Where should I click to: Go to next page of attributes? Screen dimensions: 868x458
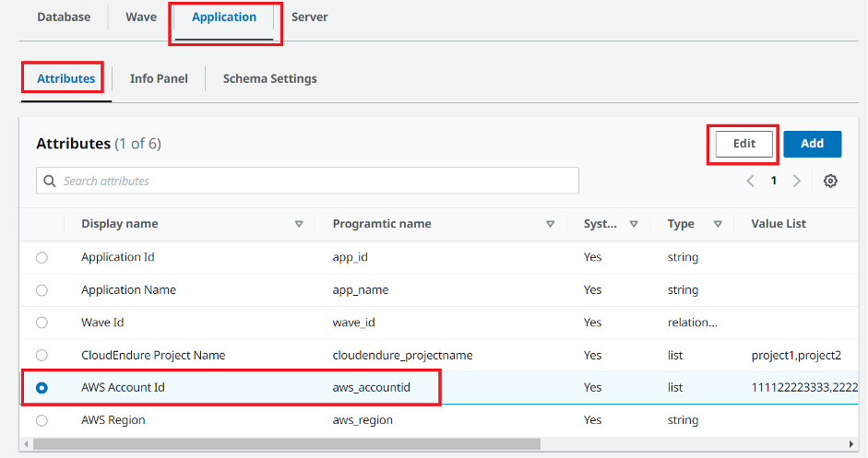click(797, 181)
